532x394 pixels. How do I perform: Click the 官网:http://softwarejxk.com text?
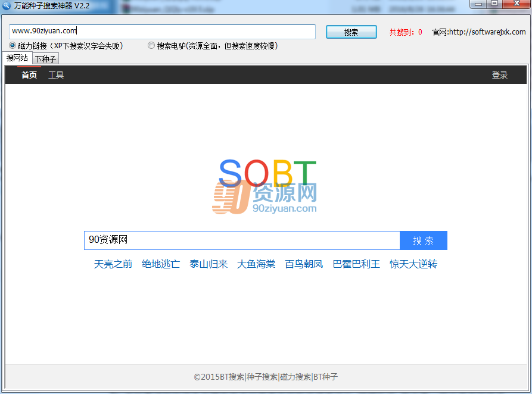pos(479,32)
